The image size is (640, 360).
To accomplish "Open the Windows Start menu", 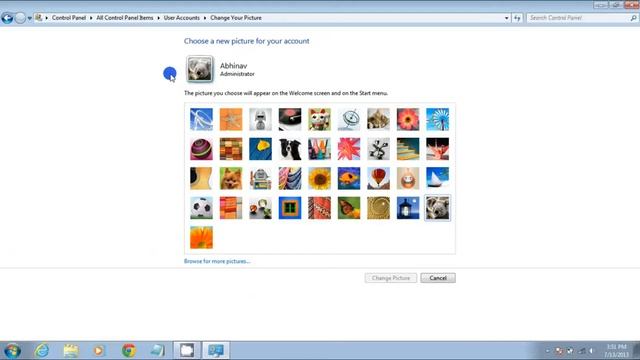I will [12, 350].
